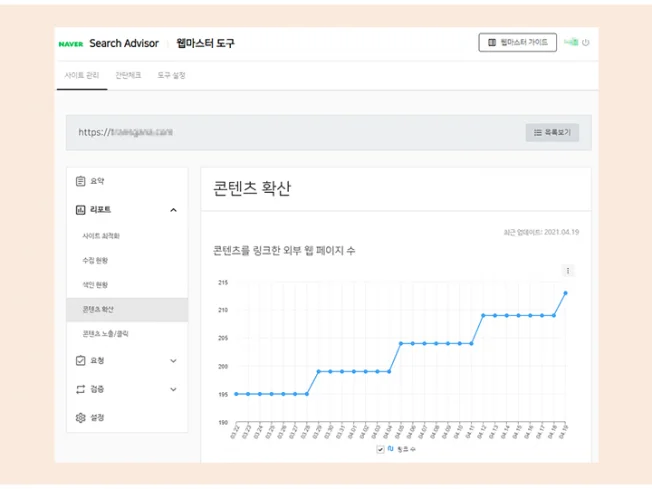Click the 03.29 data point at 199
652x489 pixels.
(x=319, y=371)
